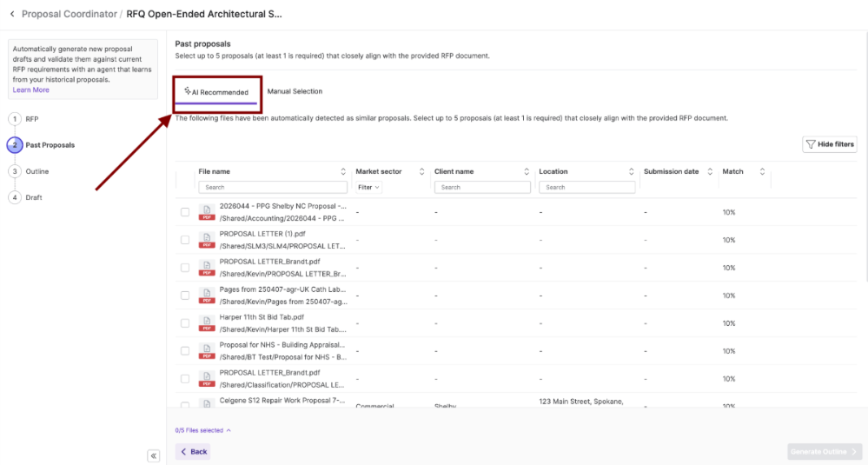
Task: Click the PDF icon for Kevin's PROPOSAL LETTER_Brandt.pdf
Action: pyautogui.click(x=207, y=268)
